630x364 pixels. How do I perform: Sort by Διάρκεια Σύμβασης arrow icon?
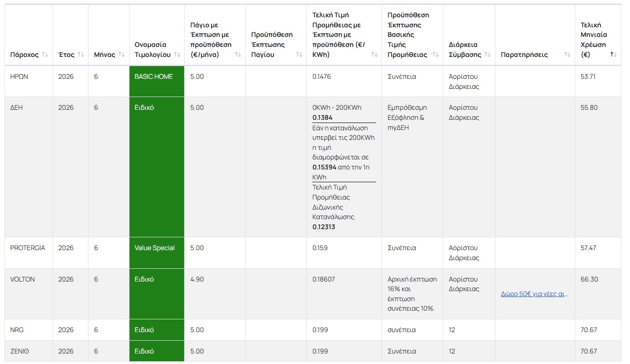pyautogui.click(x=488, y=55)
